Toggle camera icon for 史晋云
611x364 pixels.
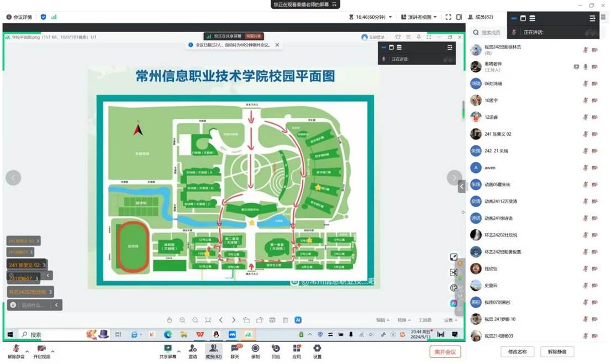click(594, 285)
